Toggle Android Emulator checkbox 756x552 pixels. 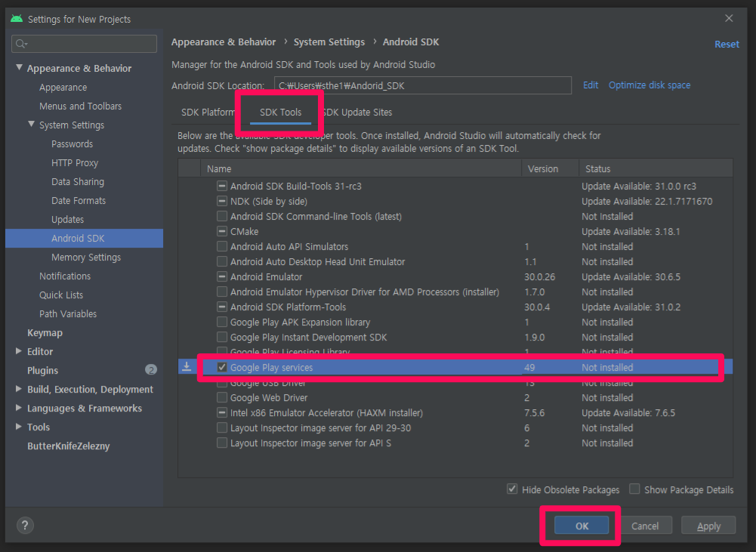[222, 276]
